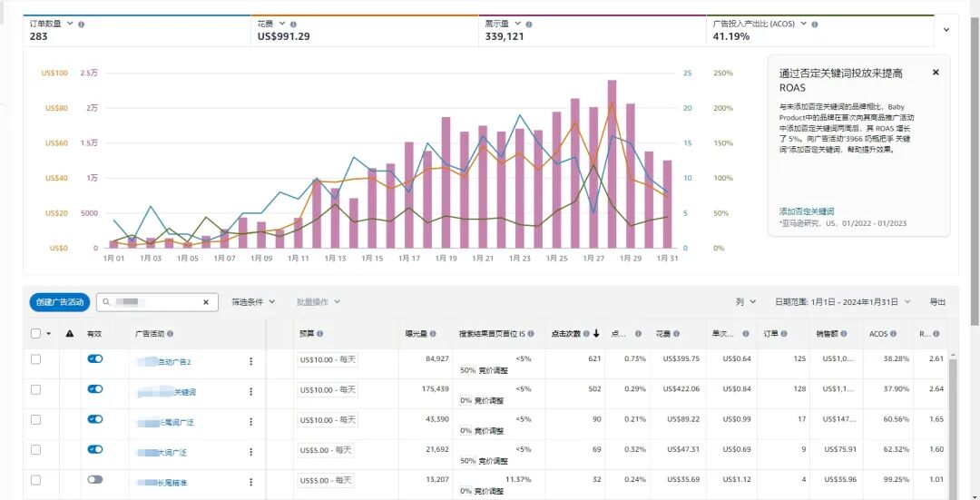Open the three-dot menu for 长尾词广泛 campaign
Viewport: 980px width, 500px height.
point(250,422)
